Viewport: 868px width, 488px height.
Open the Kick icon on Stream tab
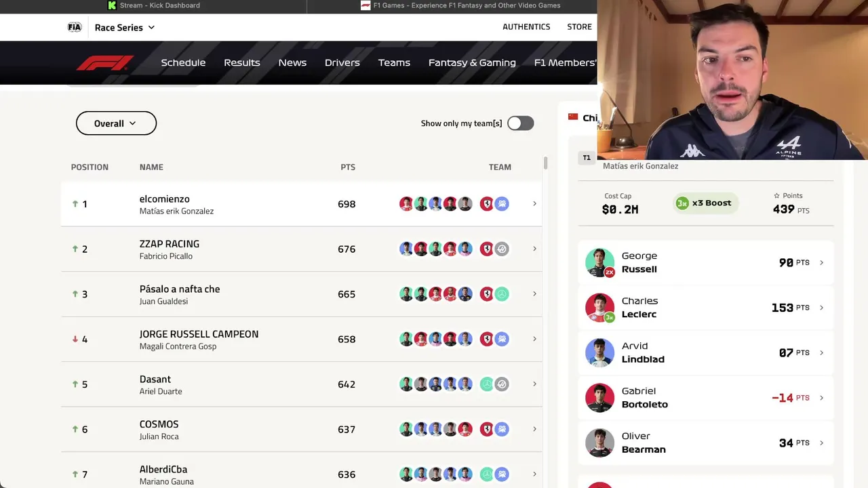coord(112,5)
